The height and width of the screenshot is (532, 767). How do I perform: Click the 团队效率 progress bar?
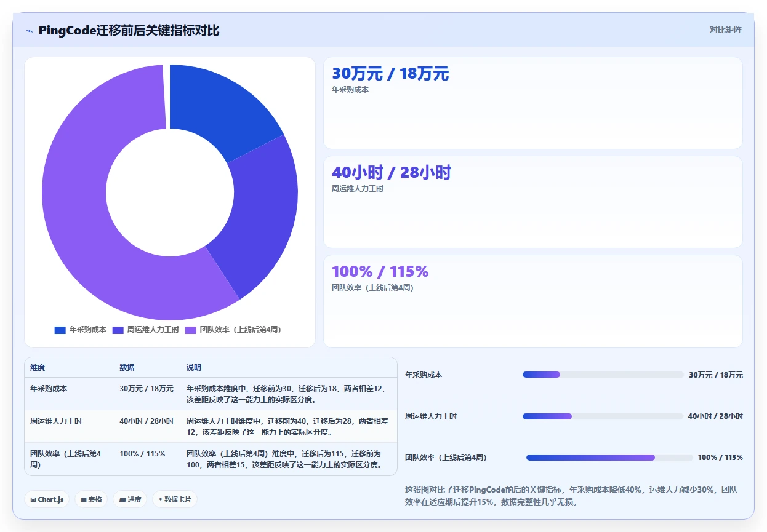[609, 458]
